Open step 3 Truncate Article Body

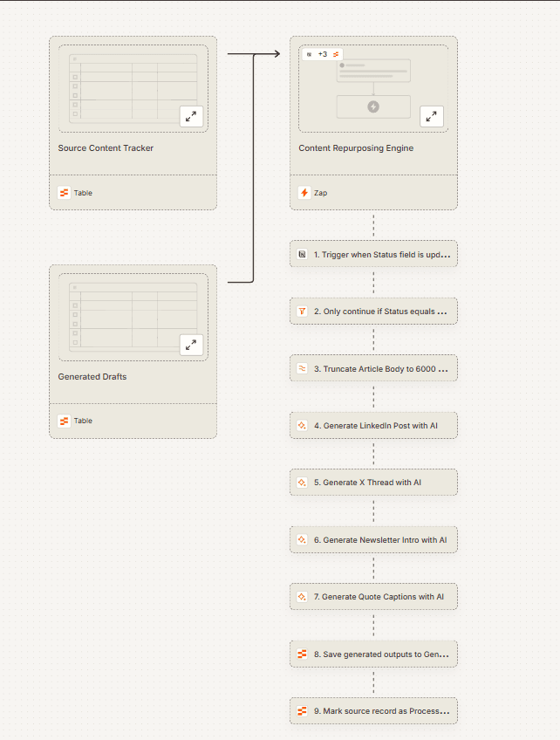373,368
